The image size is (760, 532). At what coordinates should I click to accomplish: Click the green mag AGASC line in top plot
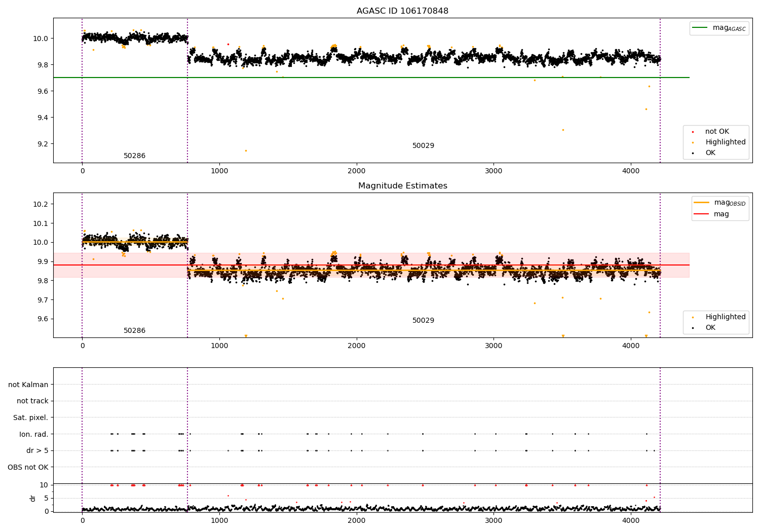[371, 78]
